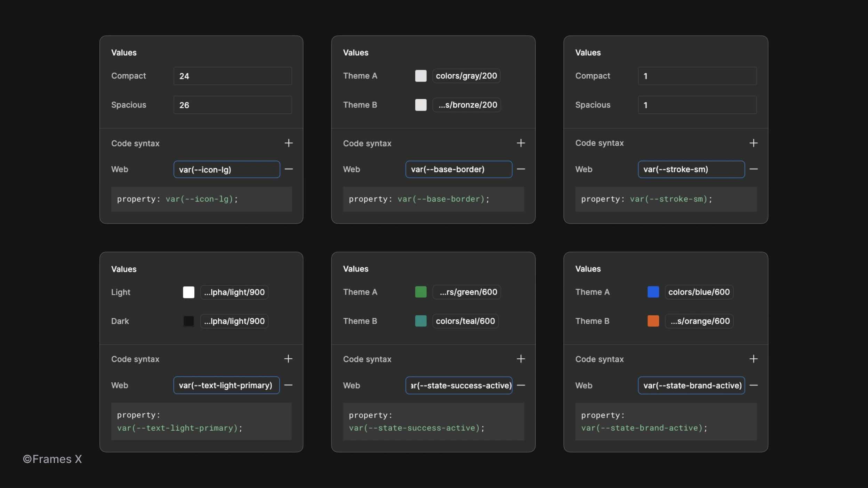Add code syntax in the text-light-primary panel

pos(288,359)
